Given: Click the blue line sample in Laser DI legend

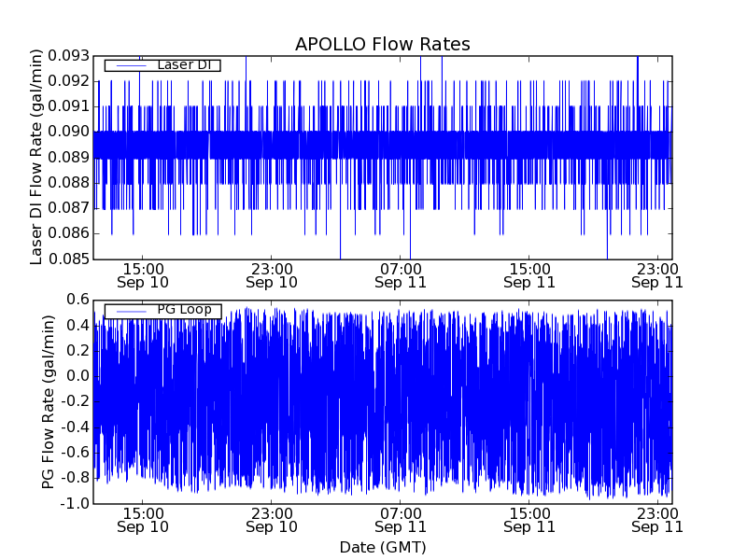Looking at the screenshot, I should 130,65.
